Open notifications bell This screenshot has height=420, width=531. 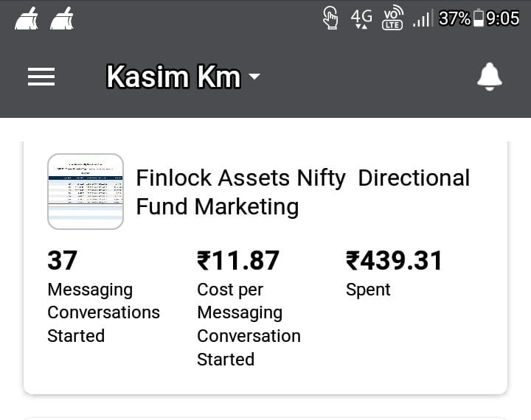click(490, 77)
